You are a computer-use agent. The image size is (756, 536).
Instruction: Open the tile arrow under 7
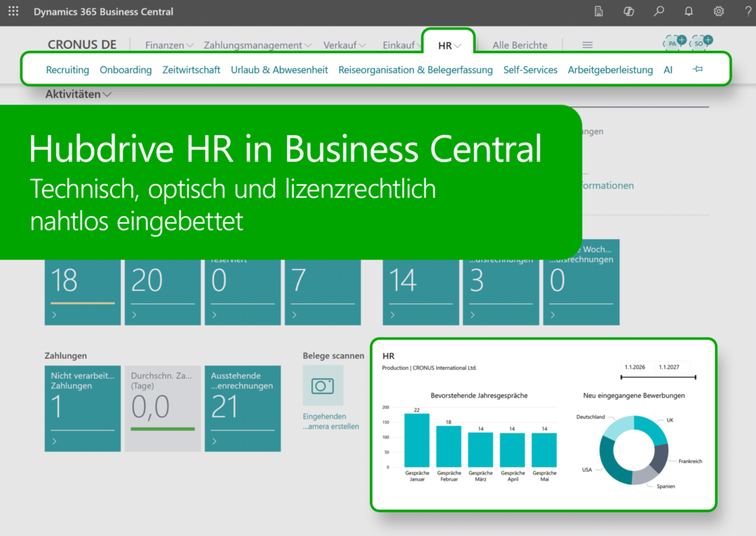click(295, 315)
